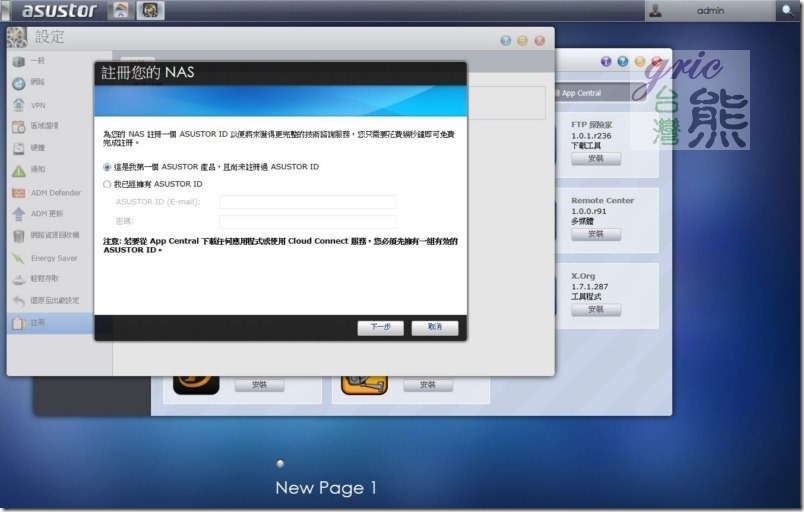The image size is (804, 512).
Task: Open the search magnifier in top bar
Action: [x=788, y=10]
